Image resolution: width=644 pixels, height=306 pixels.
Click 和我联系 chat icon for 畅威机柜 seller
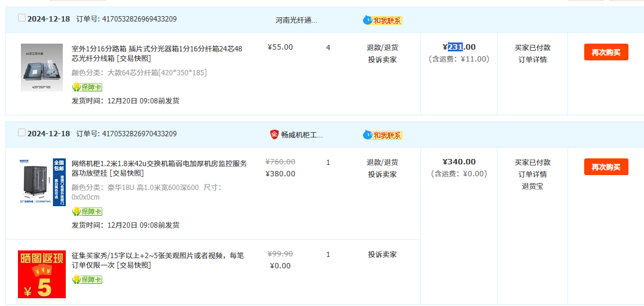click(383, 135)
